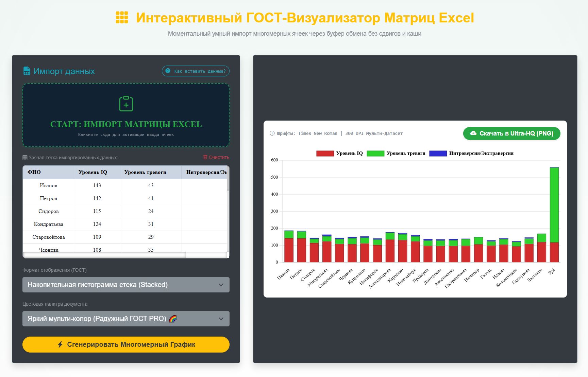
Task: Open the Цветовая палитра документа dropdown
Action: click(x=126, y=319)
